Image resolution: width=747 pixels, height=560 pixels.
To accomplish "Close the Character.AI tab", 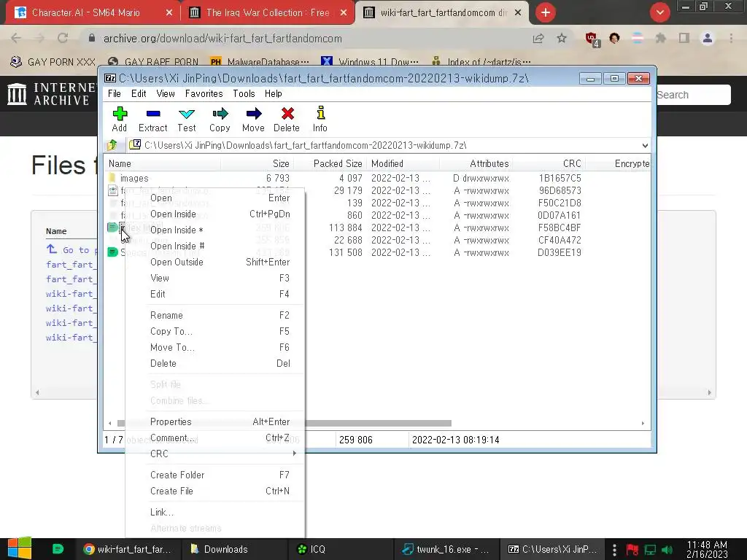I will 169,13.
